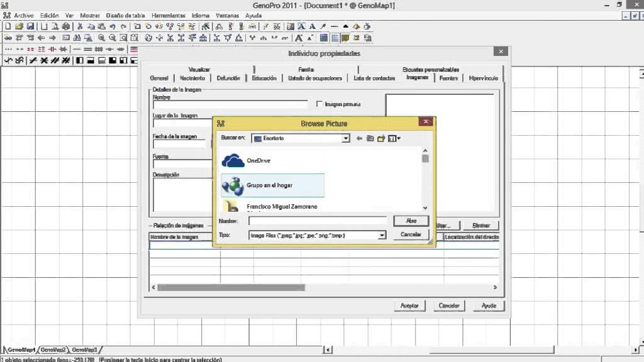Viewport: 644px width, 362px height.
Task: Switch to the Fuentes tab
Action: coord(448,78)
